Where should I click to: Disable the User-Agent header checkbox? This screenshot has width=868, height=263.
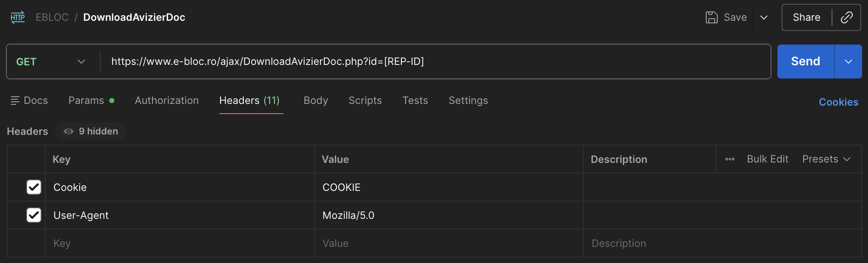pyautogui.click(x=34, y=215)
